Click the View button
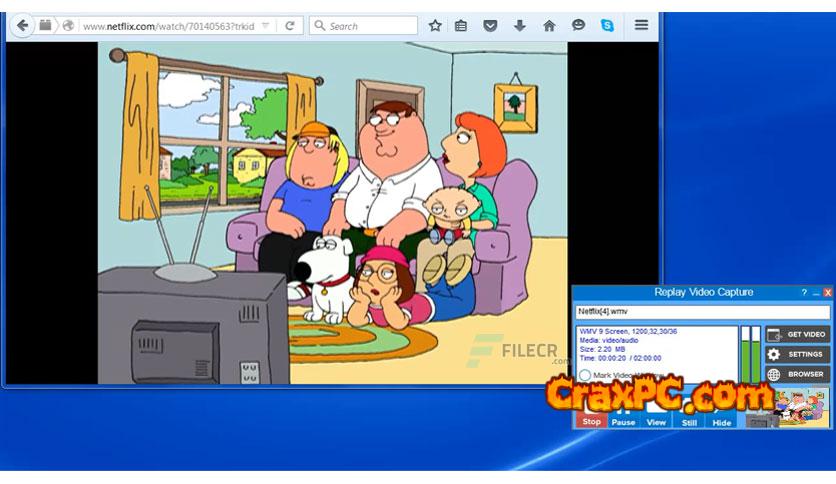Screen dimensions: 836x484 click(656, 419)
